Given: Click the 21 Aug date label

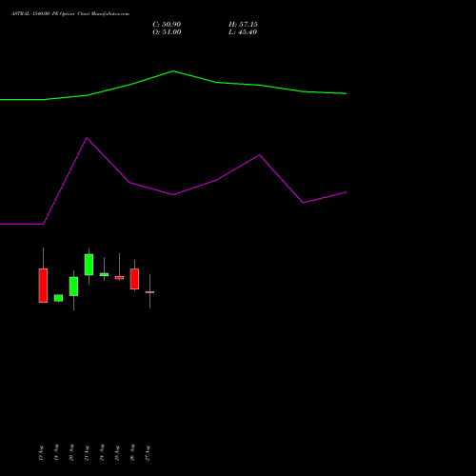Looking at the screenshot, I should 87,453.
